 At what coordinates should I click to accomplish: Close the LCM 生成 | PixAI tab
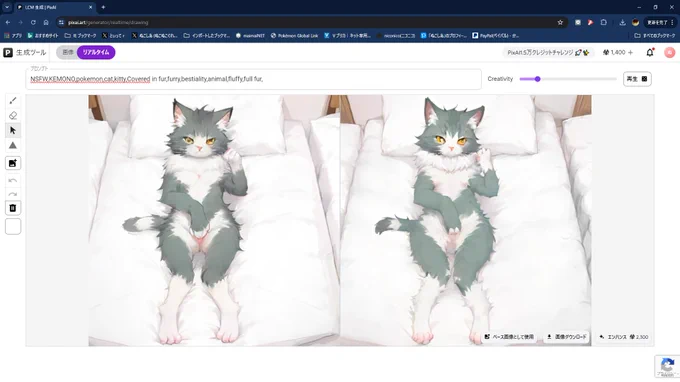coord(90,7)
